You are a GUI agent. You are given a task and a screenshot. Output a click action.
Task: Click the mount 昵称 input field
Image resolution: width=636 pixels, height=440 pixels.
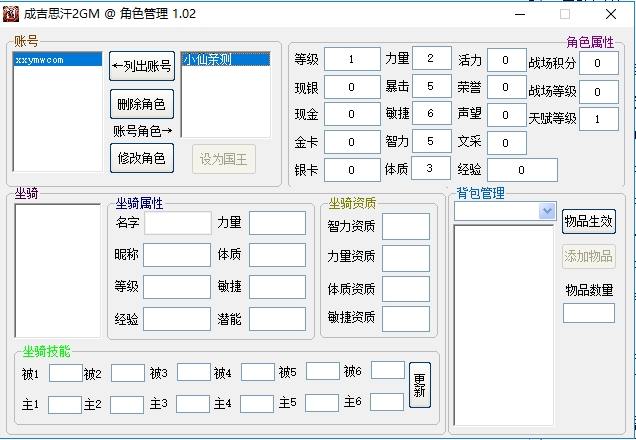(x=177, y=255)
